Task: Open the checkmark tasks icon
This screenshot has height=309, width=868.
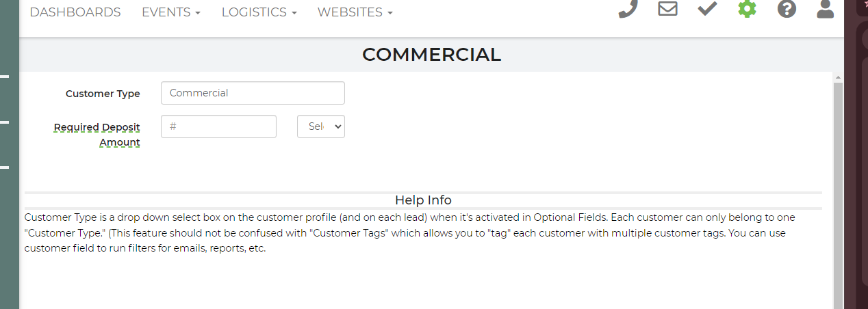Action: coord(707,9)
